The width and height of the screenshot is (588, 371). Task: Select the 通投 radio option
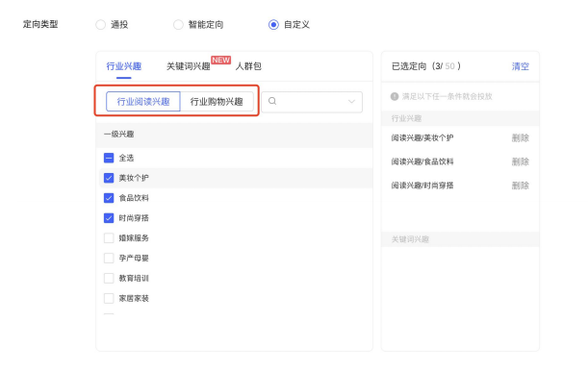(100, 25)
